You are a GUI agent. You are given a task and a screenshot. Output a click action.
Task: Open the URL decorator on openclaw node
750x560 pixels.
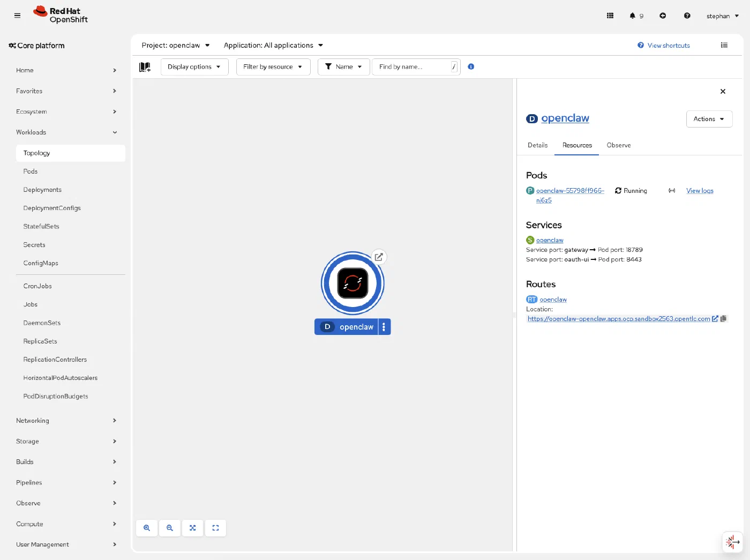[379, 257]
